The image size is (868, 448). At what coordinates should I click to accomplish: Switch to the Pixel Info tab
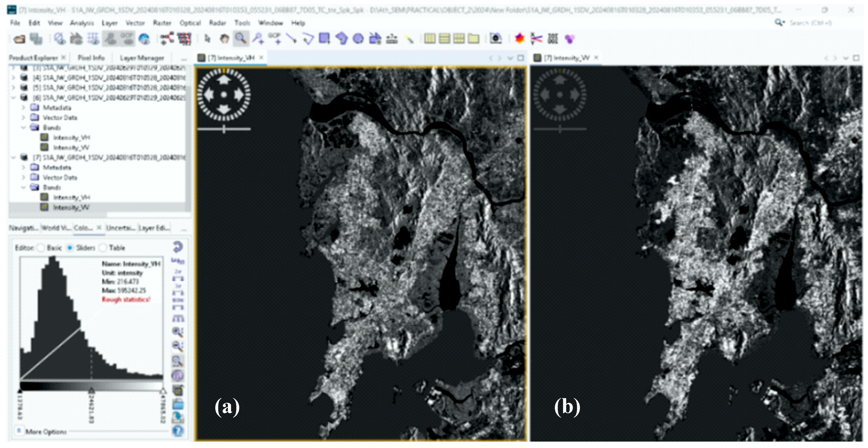91,58
